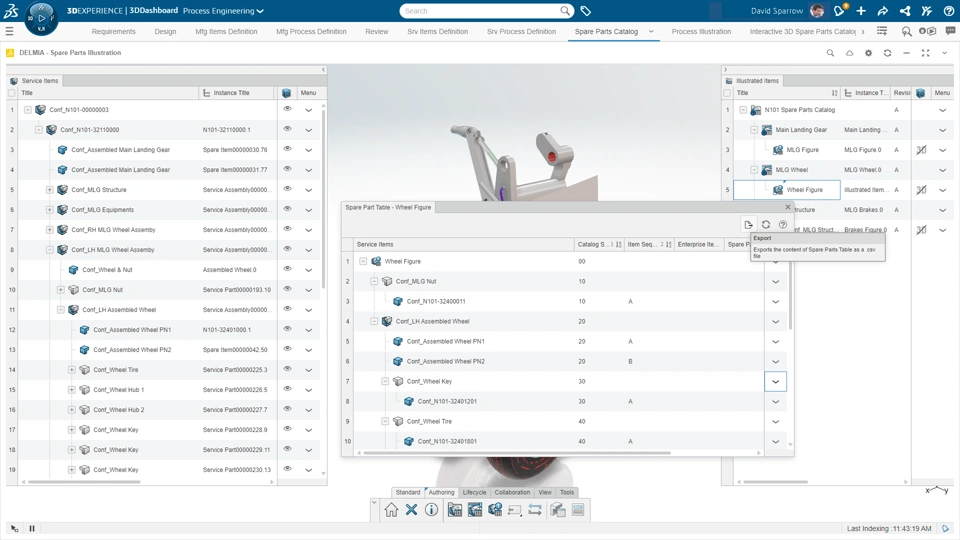The height and width of the screenshot is (540, 960).
Task: Open menu chevron for Wheel Figure illustrated item
Action: (943, 190)
